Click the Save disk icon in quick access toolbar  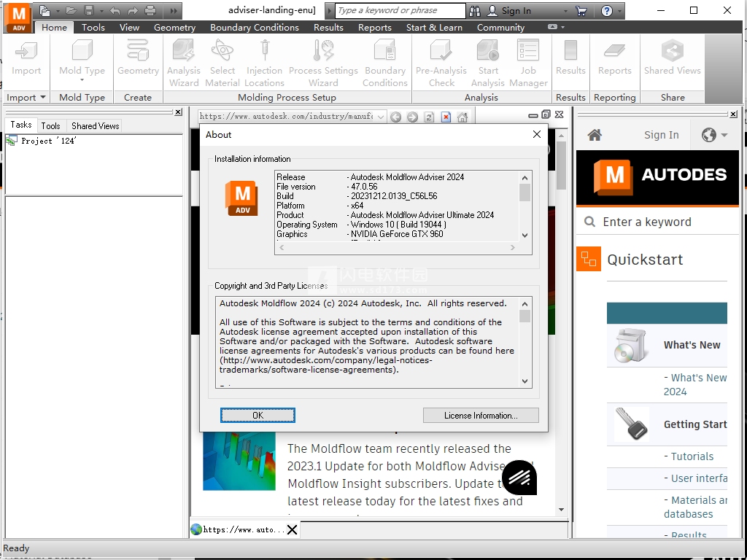88,10
